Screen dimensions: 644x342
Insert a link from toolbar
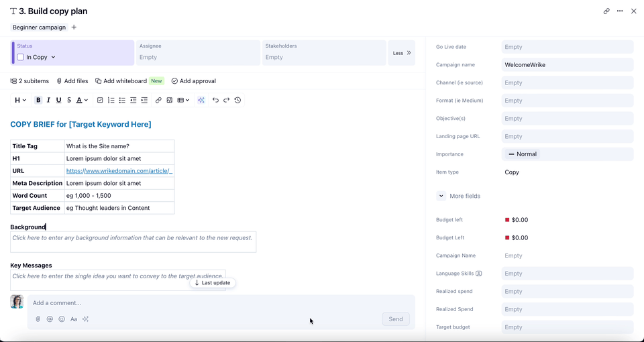click(158, 100)
